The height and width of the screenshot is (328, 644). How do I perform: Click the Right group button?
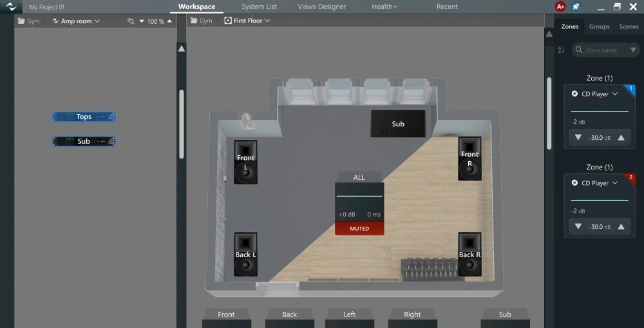coord(412,314)
